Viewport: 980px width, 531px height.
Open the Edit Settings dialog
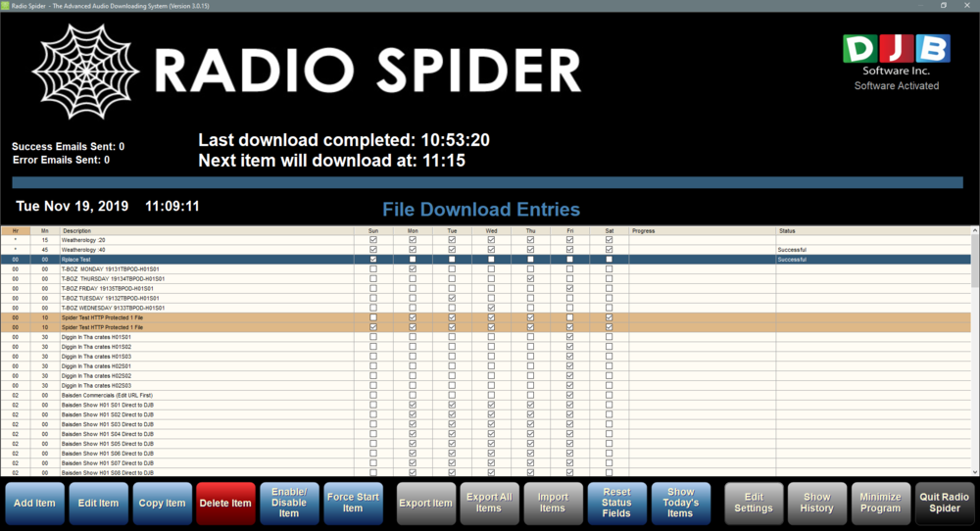(754, 503)
